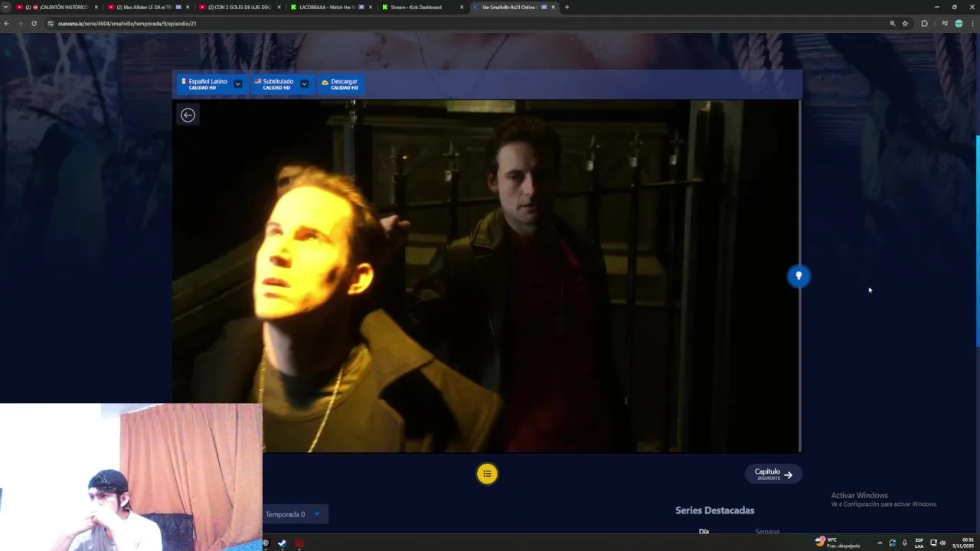Open the network tray icon

pos(933,543)
